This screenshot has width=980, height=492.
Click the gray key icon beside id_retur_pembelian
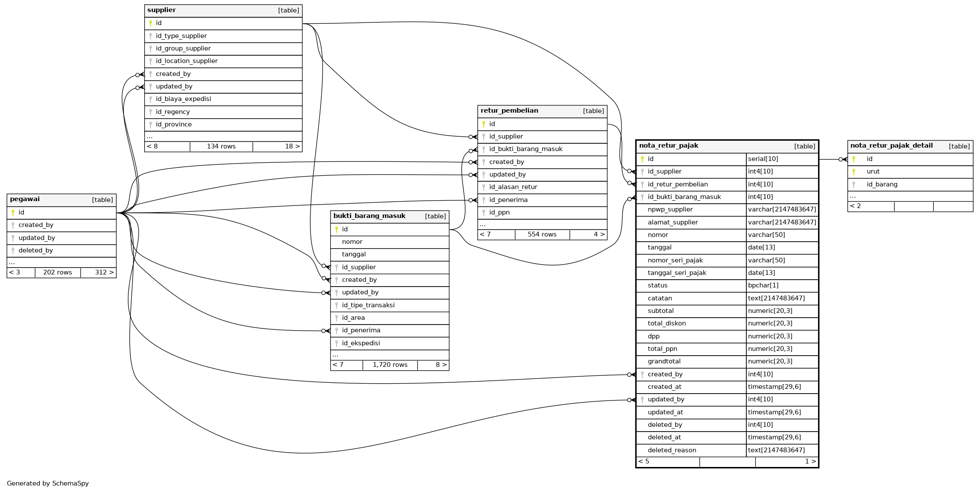pyautogui.click(x=642, y=185)
